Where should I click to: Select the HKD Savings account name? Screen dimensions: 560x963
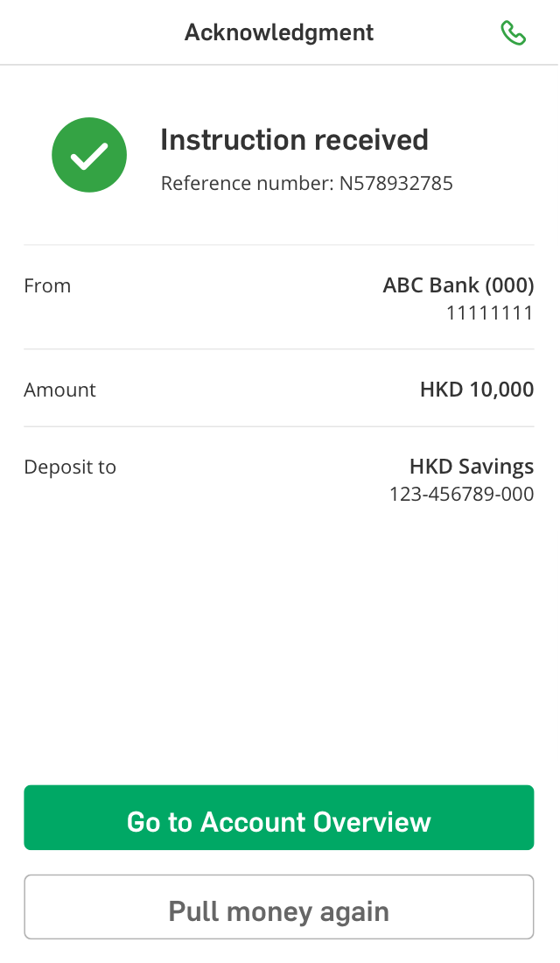(x=472, y=467)
